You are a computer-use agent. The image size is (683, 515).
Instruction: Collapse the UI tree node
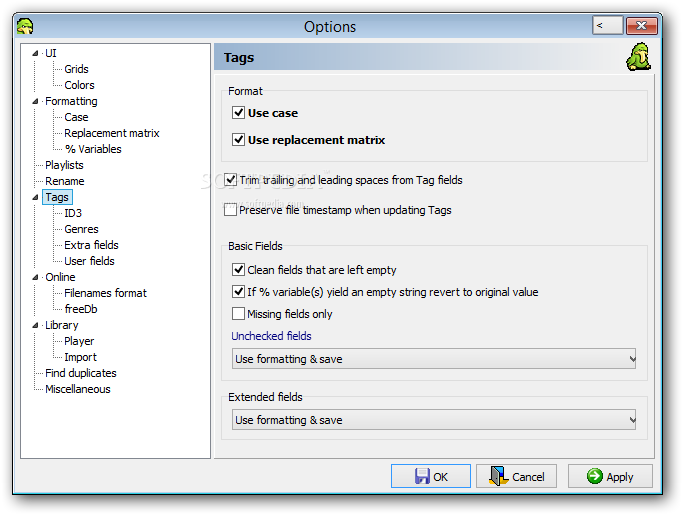coord(36,53)
